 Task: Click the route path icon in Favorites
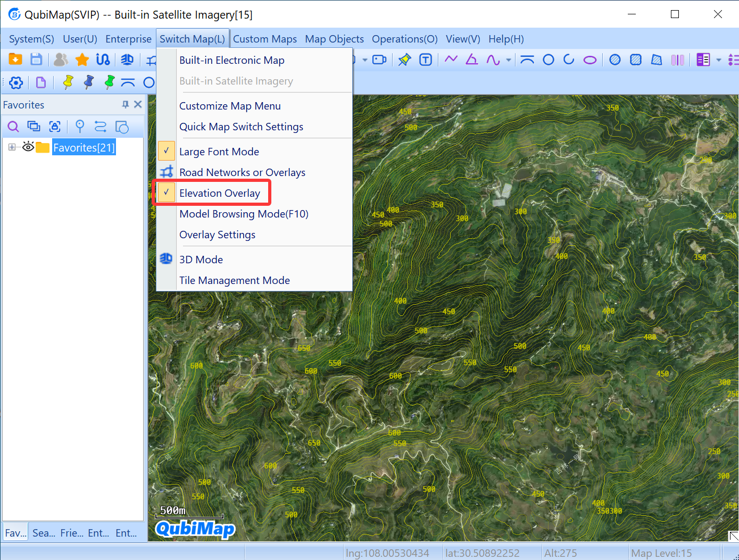[101, 127]
